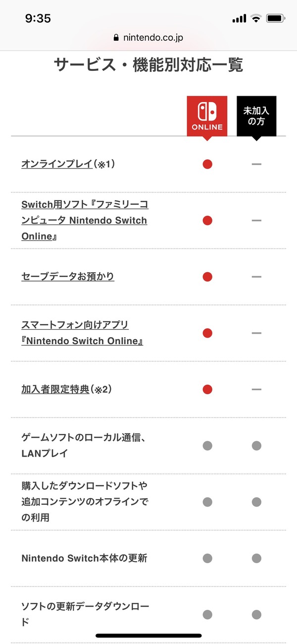Tap the black 未加入の方 column header
This screenshot has height=644, width=297.
tap(256, 116)
